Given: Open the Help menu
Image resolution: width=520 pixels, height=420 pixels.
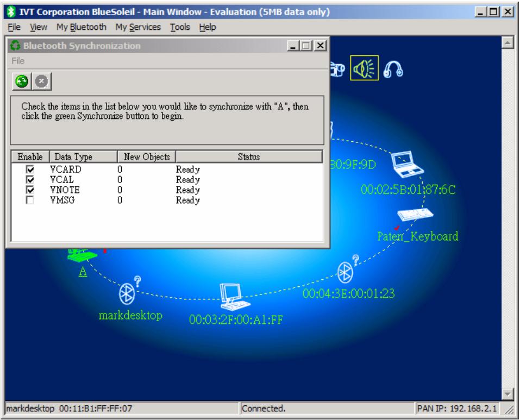Looking at the screenshot, I should (x=207, y=27).
